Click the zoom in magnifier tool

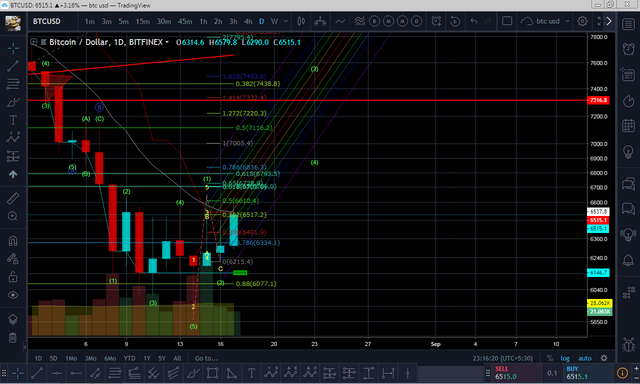13,216
